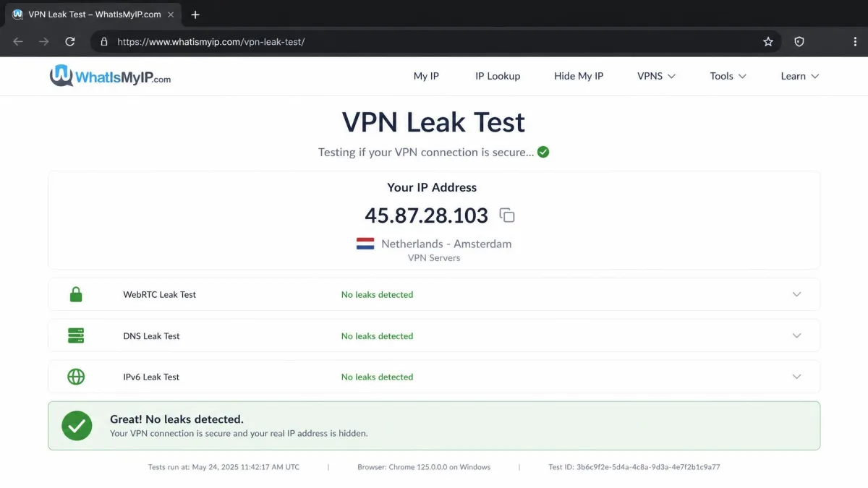868x488 pixels.
Task: Click the address bar URL field
Action: point(434,42)
